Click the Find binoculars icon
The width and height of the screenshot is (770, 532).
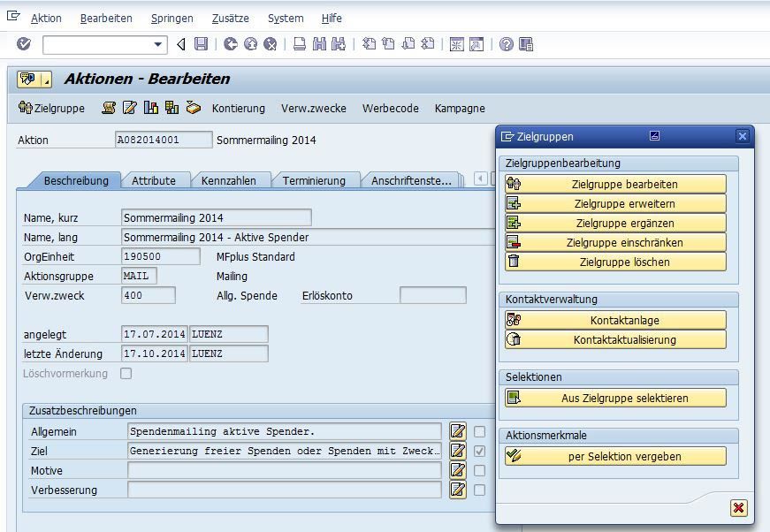[319, 44]
